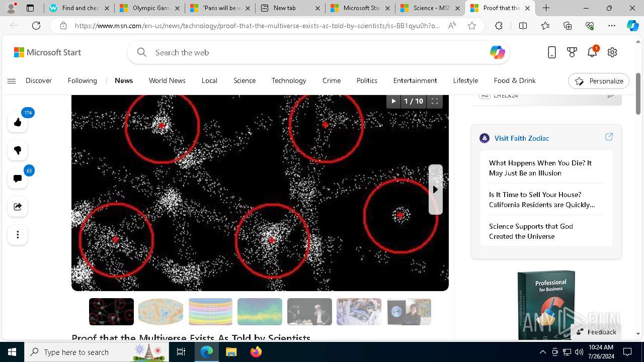
Task: Toggle split screen view
Action: click(523, 26)
